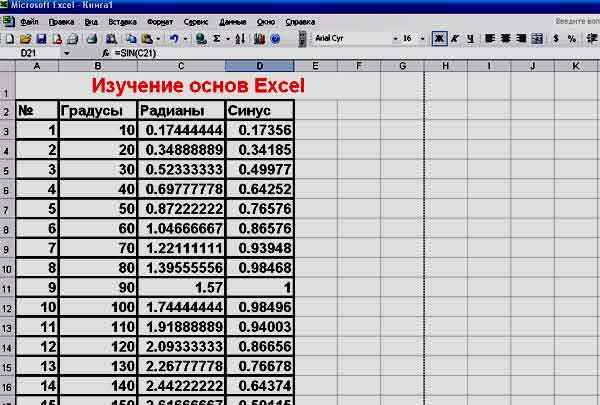The image size is (600, 405).
Task: Launch the Chart Wizard icon
Action: pos(259,39)
